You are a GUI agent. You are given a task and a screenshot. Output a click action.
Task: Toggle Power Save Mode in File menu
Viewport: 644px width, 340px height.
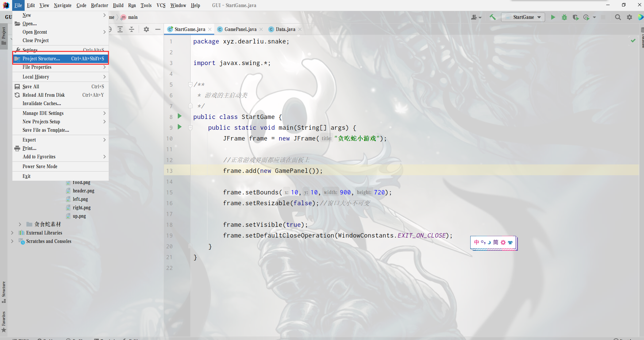(x=61, y=166)
